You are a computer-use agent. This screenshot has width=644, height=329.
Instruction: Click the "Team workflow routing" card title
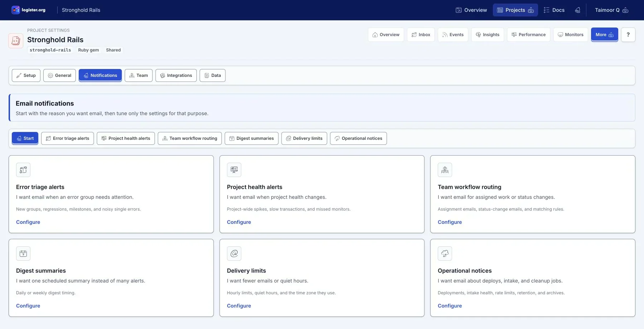click(x=469, y=187)
